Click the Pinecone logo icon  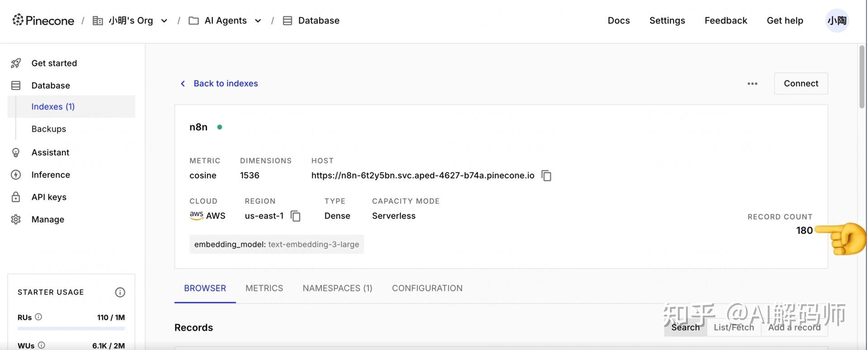point(18,20)
